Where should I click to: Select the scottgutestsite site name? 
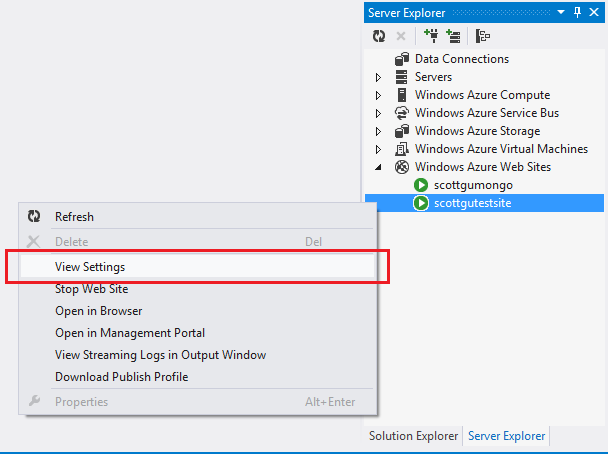click(472, 203)
